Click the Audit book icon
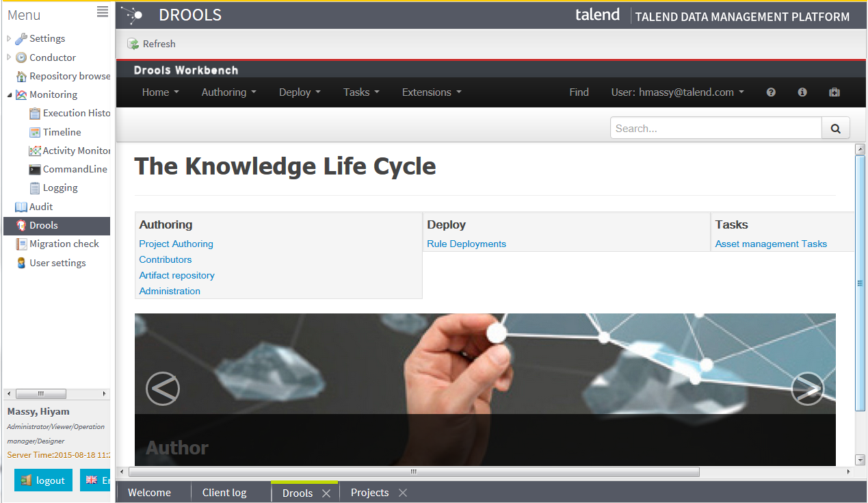This screenshot has width=868, height=503. click(21, 207)
